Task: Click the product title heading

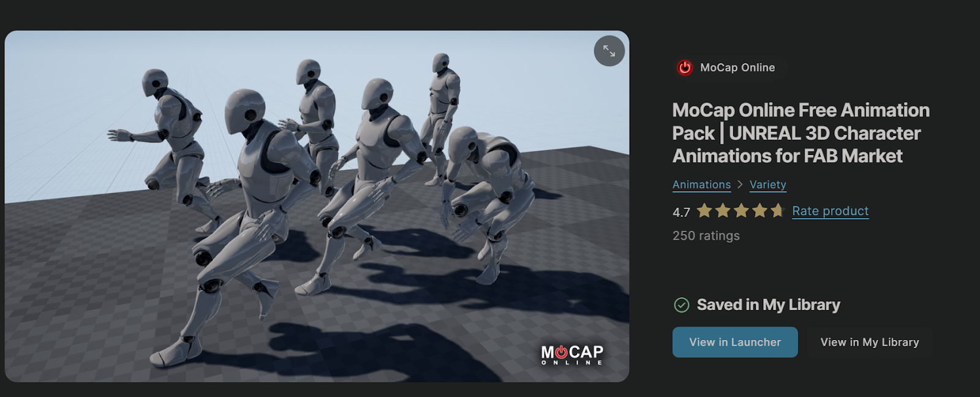Action: (x=801, y=133)
